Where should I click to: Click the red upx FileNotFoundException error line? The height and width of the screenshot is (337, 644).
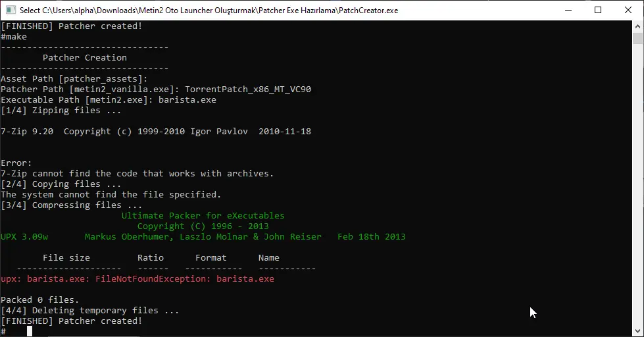click(137, 279)
